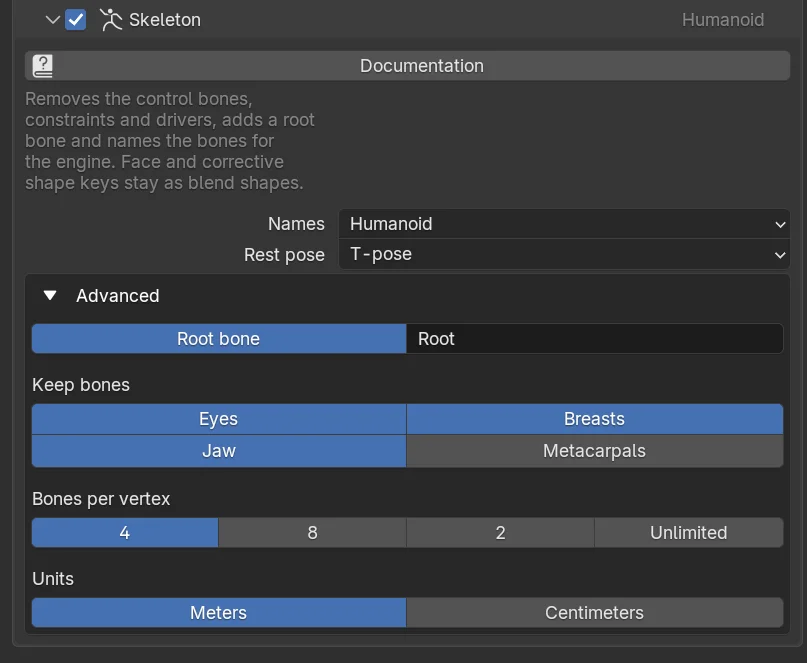The width and height of the screenshot is (807, 663).
Task: Collapse the Skeleton panel chevron
Action: pos(52,20)
